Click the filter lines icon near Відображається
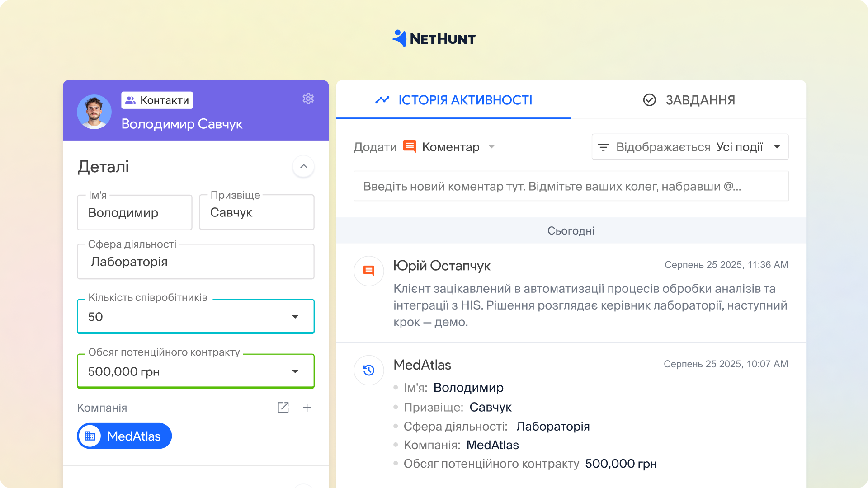Image resolution: width=868 pixels, height=488 pixels. (603, 147)
